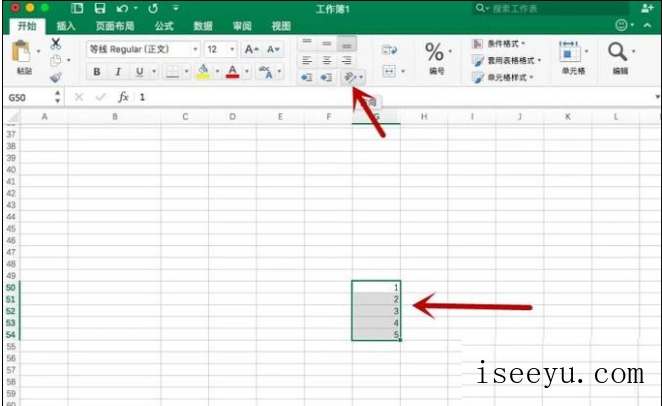Image resolution: width=662 pixels, height=406 pixels.
Task: Click the select-all corner triangle
Action: [x=12, y=117]
